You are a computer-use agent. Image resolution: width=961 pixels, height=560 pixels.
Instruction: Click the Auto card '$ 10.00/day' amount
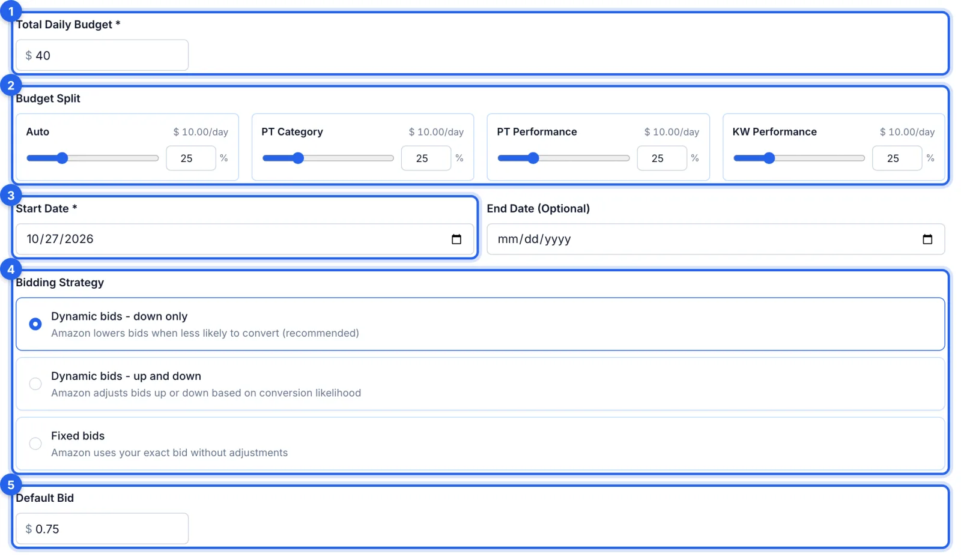point(201,132)
